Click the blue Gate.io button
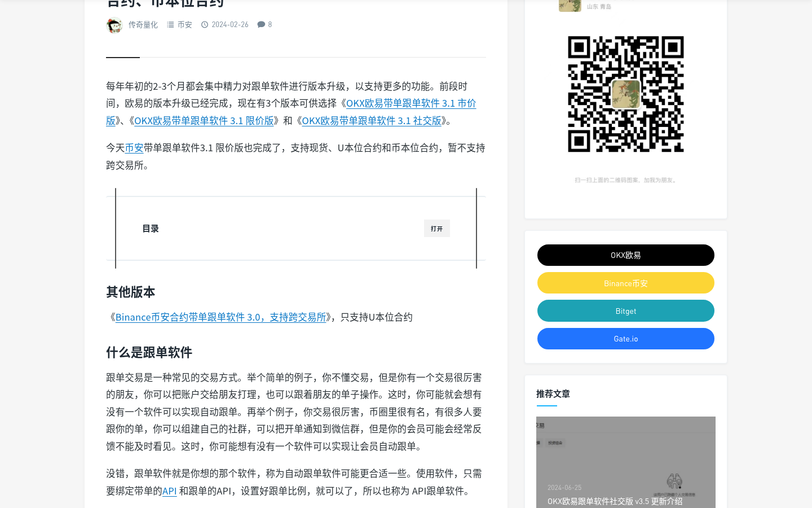The image size is (812, 508). 626,339
